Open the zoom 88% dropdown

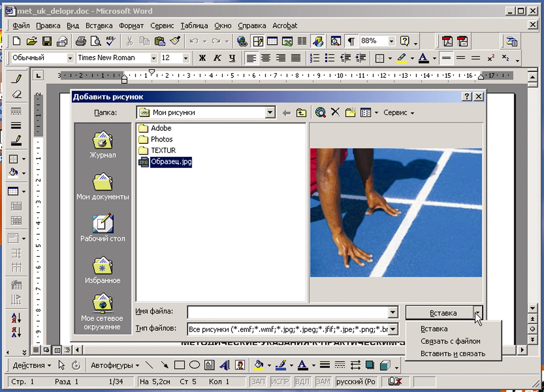click(x=391, y=41)
